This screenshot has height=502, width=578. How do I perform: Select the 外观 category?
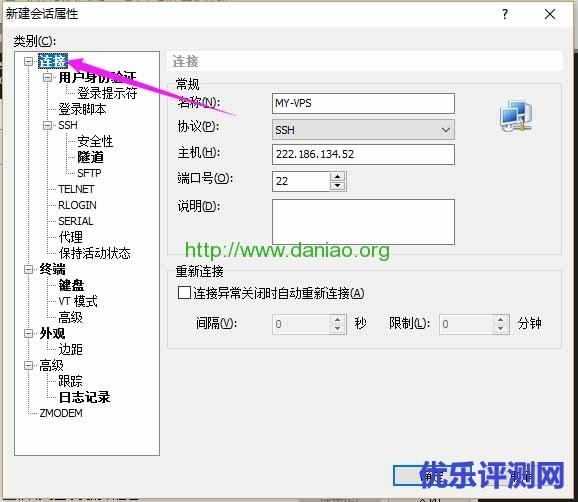pos(52,334)
